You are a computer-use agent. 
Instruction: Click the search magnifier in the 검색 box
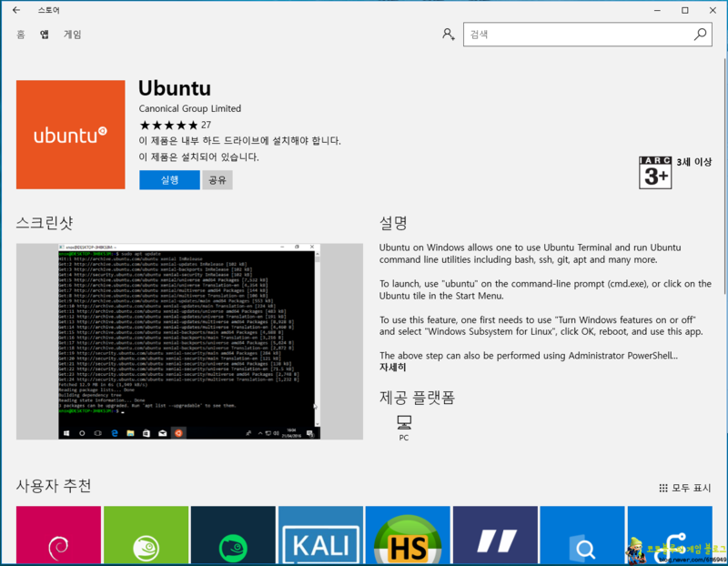700,35
